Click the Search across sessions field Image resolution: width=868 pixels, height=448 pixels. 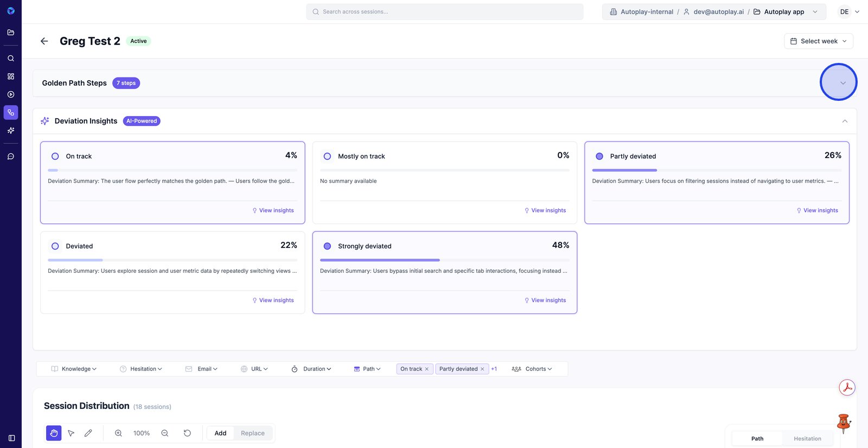point(445,12)
